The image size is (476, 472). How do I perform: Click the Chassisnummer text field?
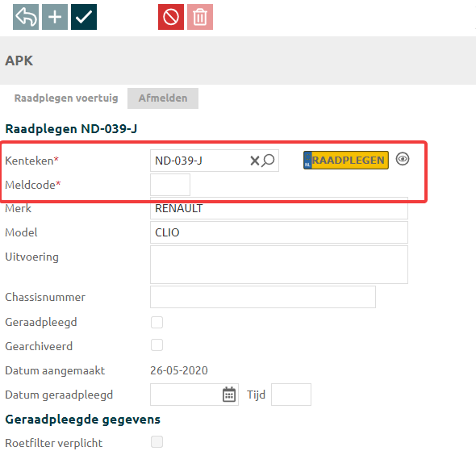coord(263,297)
